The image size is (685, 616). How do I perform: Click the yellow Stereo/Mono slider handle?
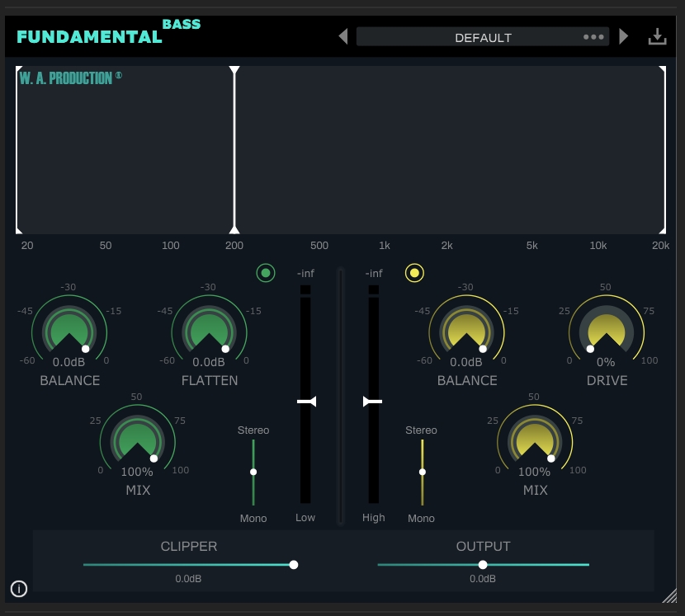[422, 472]
